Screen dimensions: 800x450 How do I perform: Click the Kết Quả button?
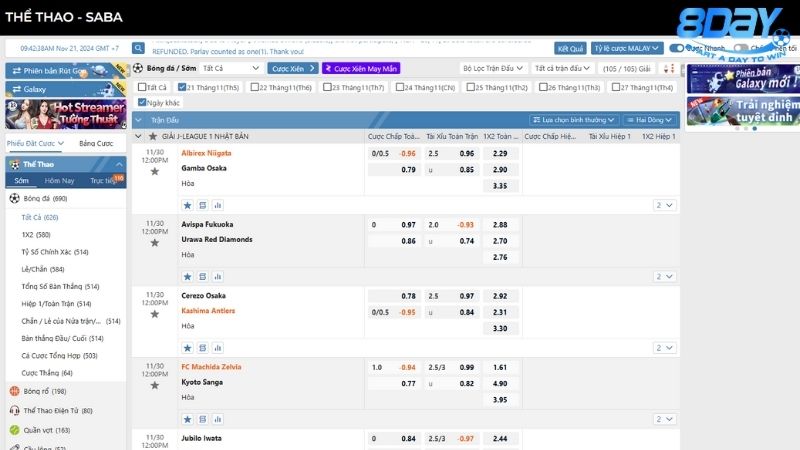(570, 48)
